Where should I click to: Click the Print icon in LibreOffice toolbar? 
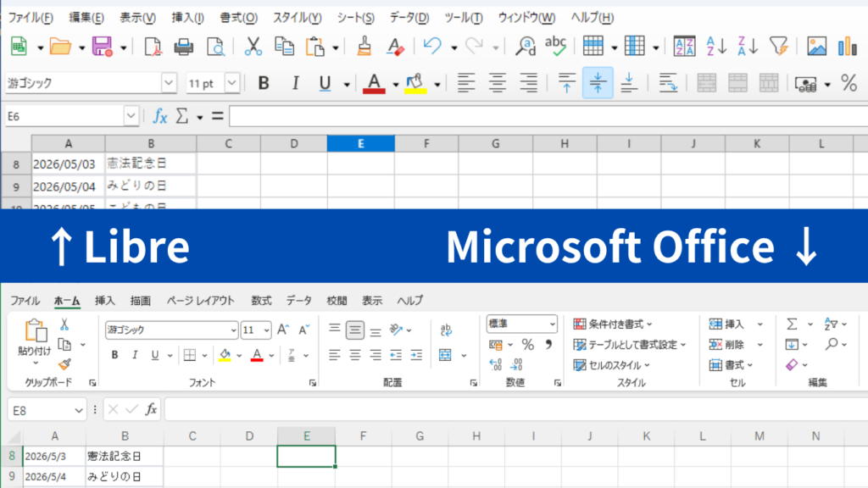point(184,47)
